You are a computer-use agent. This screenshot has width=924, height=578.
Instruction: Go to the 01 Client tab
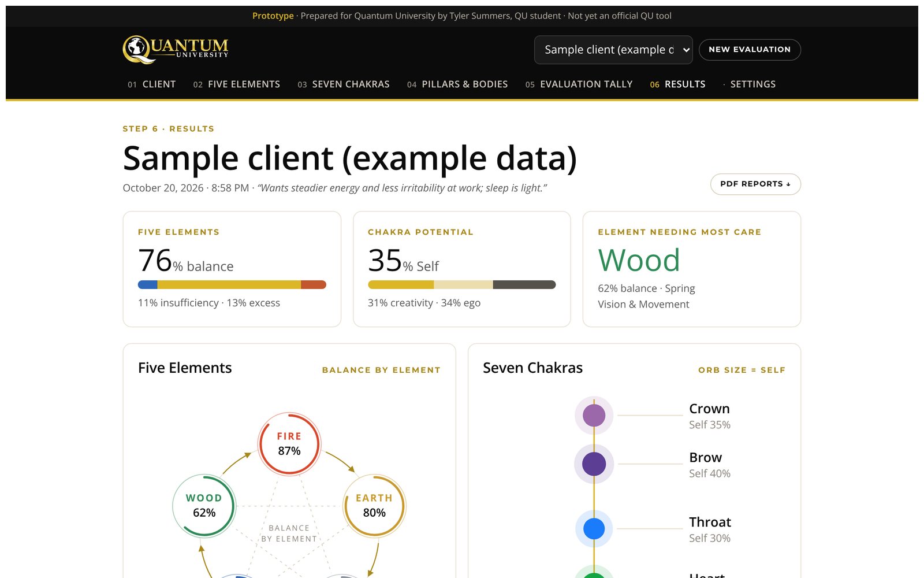[x=152, y=84]
